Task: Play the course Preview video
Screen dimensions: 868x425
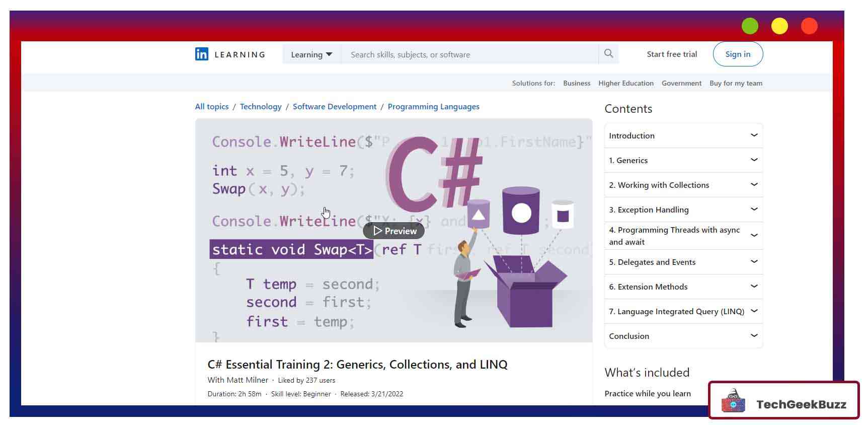Action: pyautogui.click(x=394, y=231)
